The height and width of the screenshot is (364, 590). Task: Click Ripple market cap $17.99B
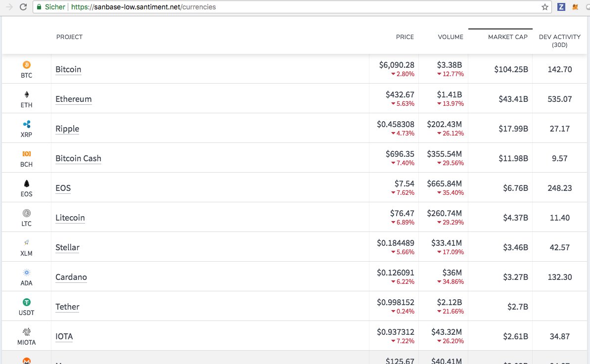point(513,129)
